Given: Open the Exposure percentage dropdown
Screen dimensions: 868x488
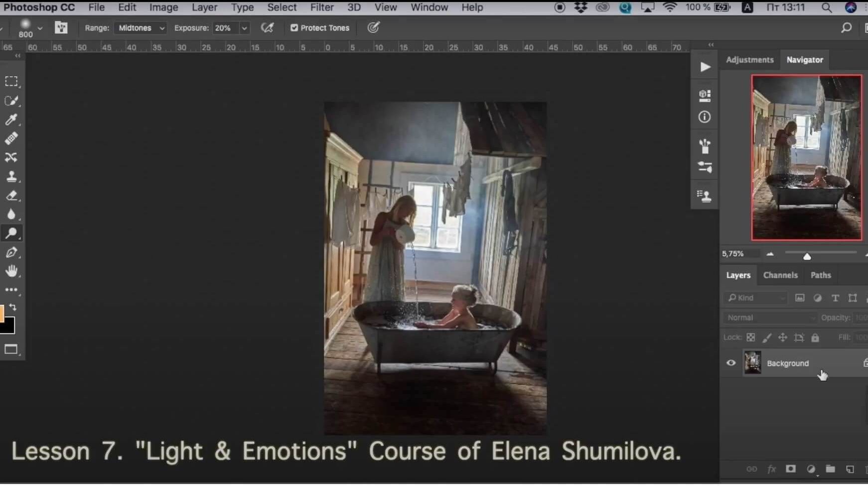Looking at the screenshot, I should 244,28.
